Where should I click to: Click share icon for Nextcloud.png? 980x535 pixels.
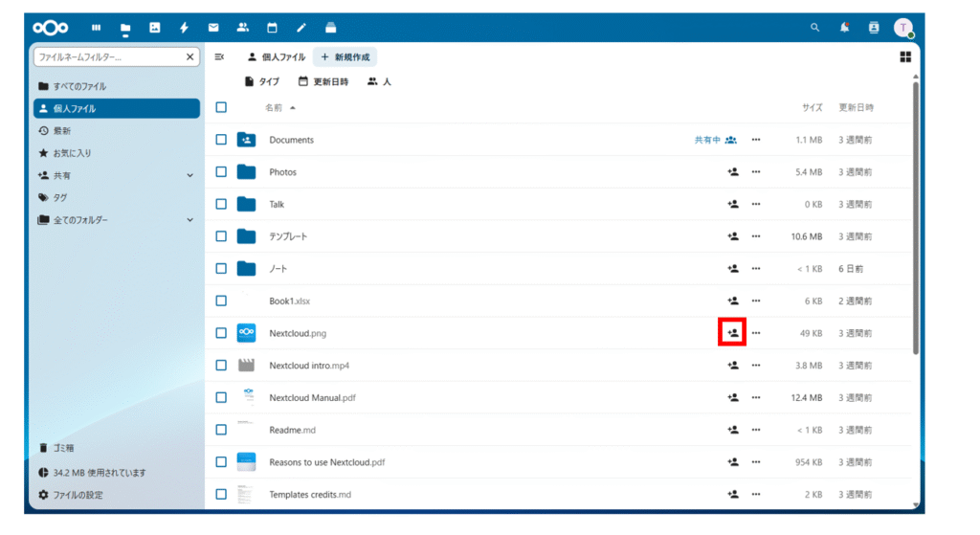pos(732,333)
